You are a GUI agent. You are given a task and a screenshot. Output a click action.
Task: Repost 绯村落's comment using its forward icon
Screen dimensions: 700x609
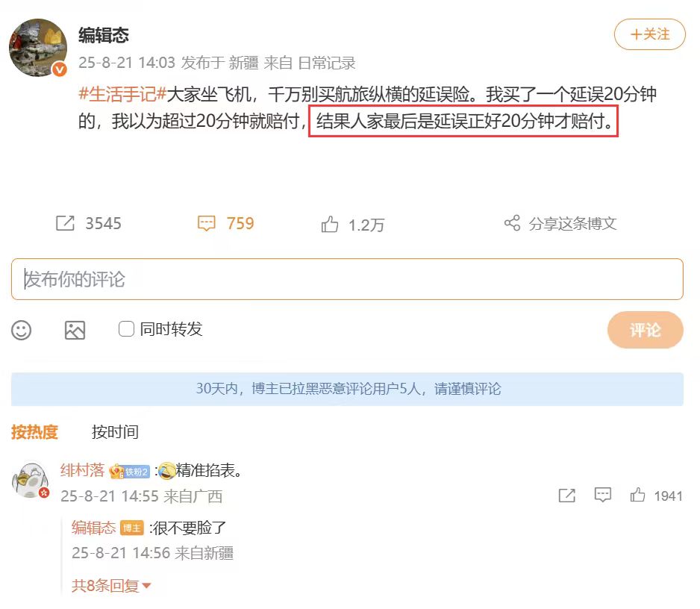(567, 496)
